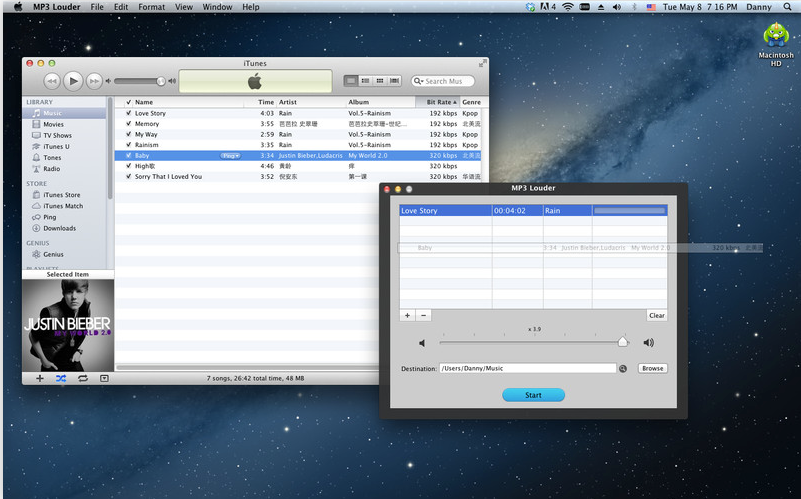Click the repeat icon in iTunes

pos(82,378)
